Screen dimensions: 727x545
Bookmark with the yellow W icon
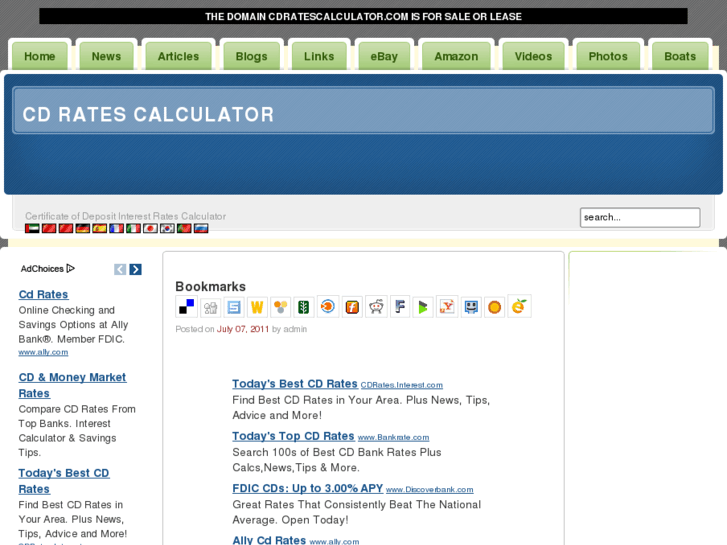tap(257, 307)
